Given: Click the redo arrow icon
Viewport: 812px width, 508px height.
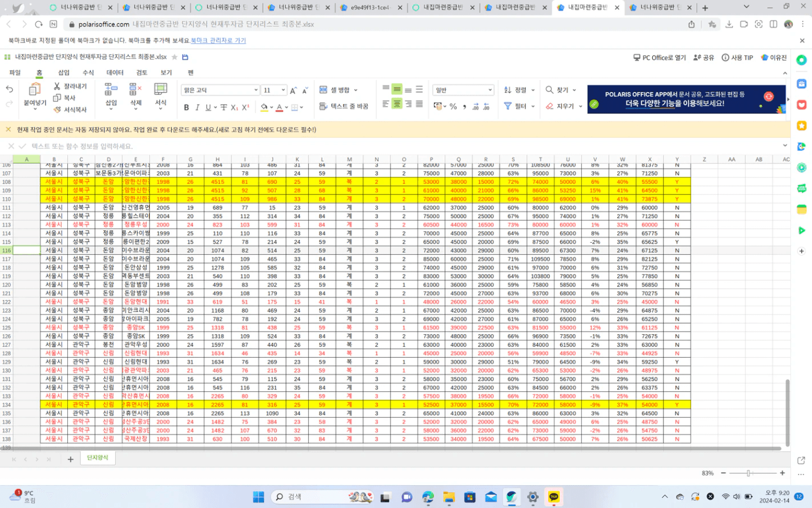Looking at the screenshot, I should click(9, 104).
